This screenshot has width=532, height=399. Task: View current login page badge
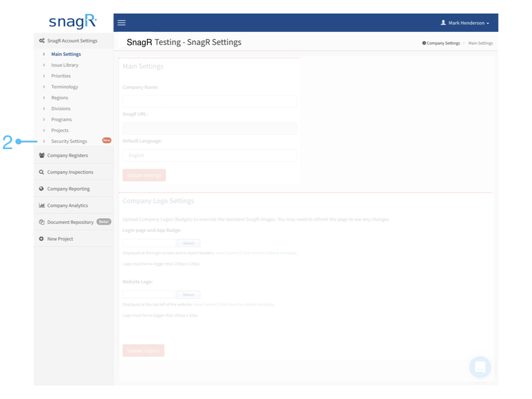click(227, 253)
